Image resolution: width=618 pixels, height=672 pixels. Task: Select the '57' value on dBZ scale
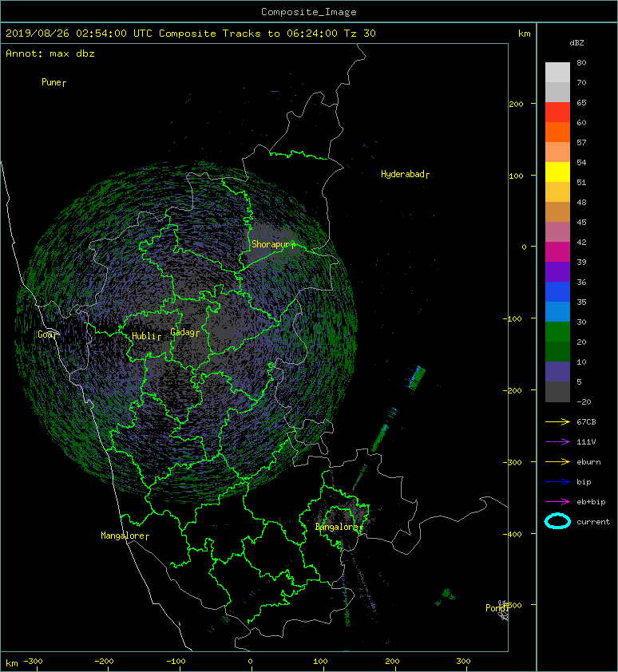click(x=581, y=142)
